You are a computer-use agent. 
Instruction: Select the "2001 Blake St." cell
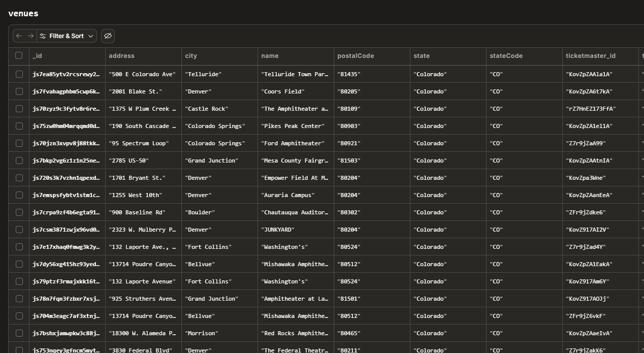click(143, 91)
